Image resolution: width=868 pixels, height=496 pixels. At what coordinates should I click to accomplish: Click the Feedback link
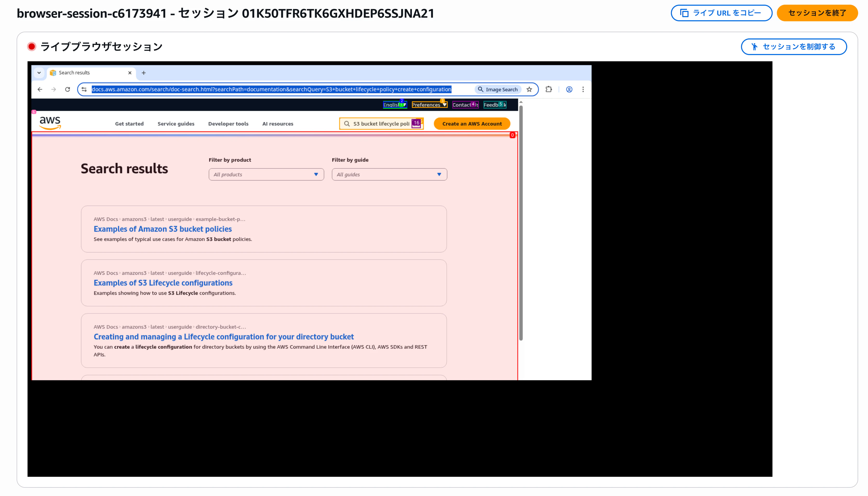click(x=495, y=105)
